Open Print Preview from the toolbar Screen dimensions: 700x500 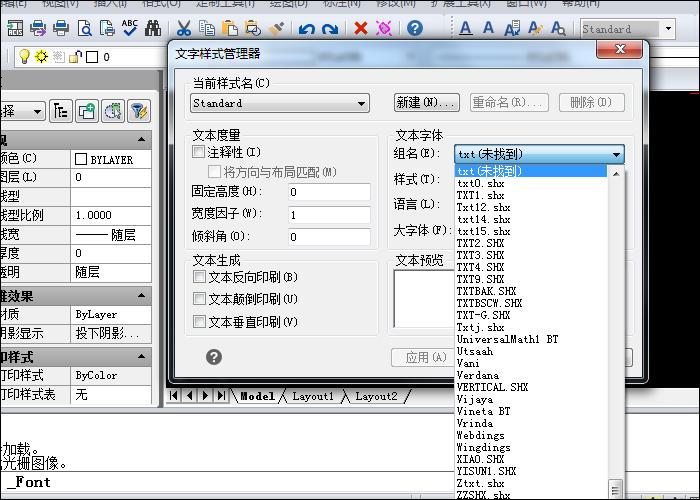point(84,29)
